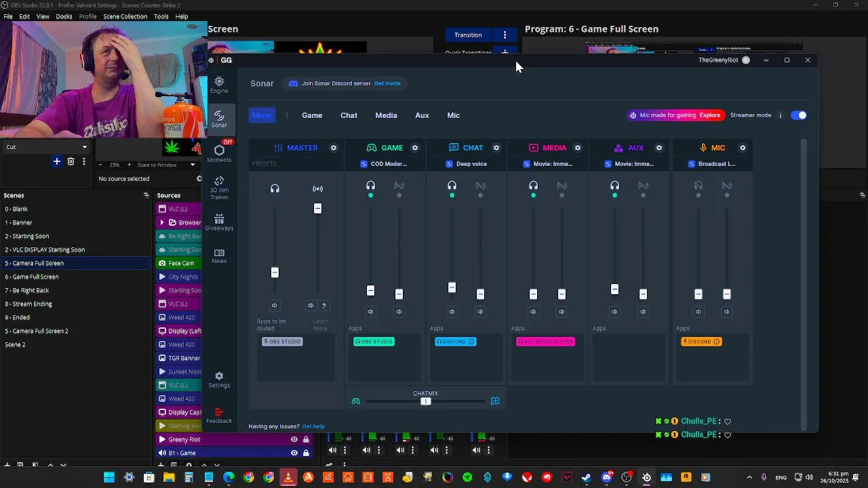Mute the Master headphone output speaker icon

point(275,305)
